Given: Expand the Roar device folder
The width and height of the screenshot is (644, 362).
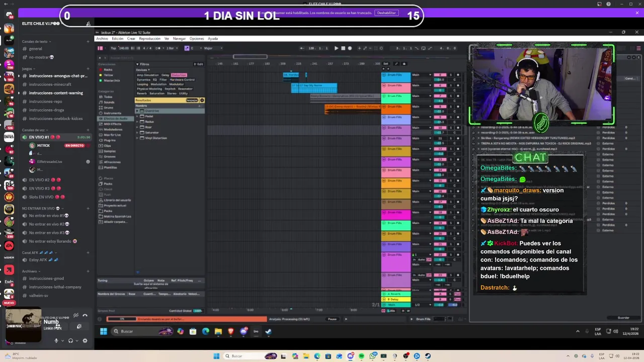Looking at the screenshot, I should pos(137,127).
